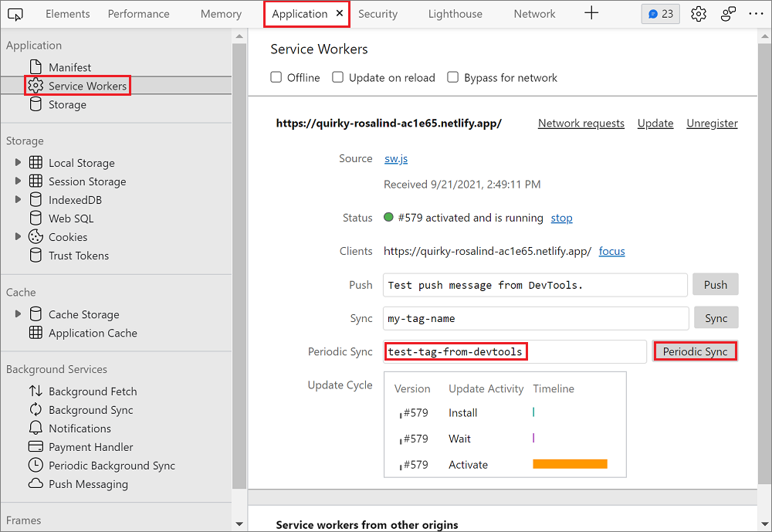The height and width of the screenshot is (532, 772).
Task: Expand Cache Storage
Action: 17,314
